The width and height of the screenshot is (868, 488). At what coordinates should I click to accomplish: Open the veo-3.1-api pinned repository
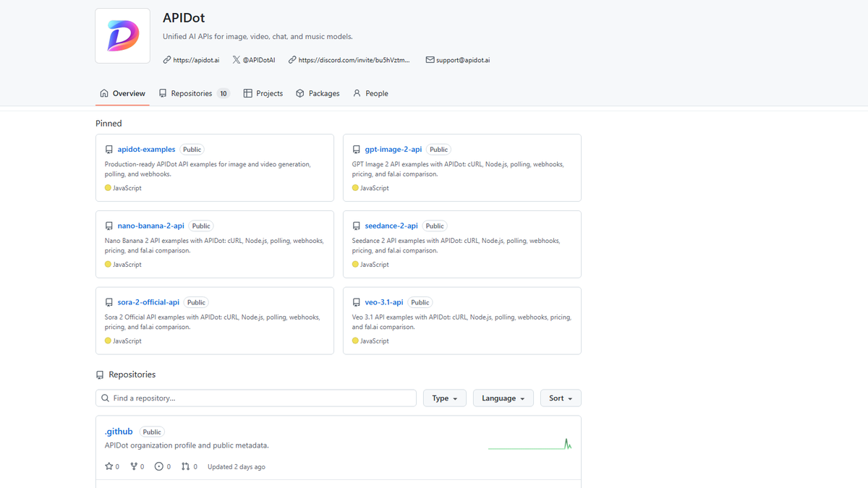coord(384,303)
